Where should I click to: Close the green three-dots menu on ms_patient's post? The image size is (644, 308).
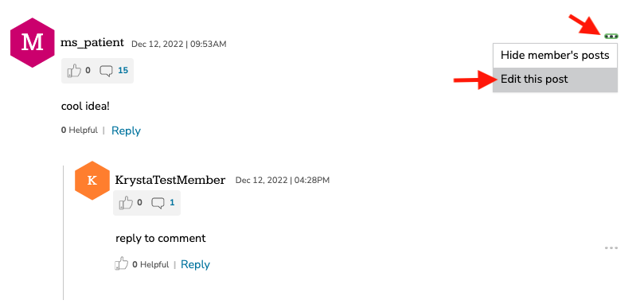pos(611,37)
